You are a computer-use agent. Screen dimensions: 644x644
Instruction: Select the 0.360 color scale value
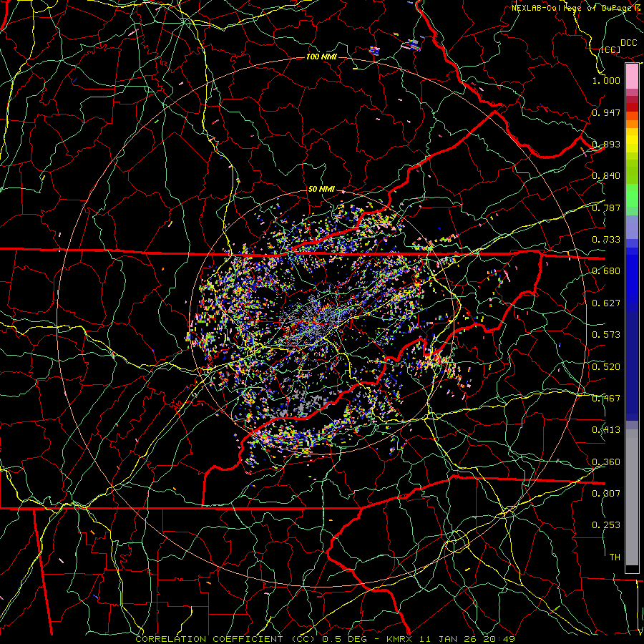pyautogui.click(x=606, y=462)
